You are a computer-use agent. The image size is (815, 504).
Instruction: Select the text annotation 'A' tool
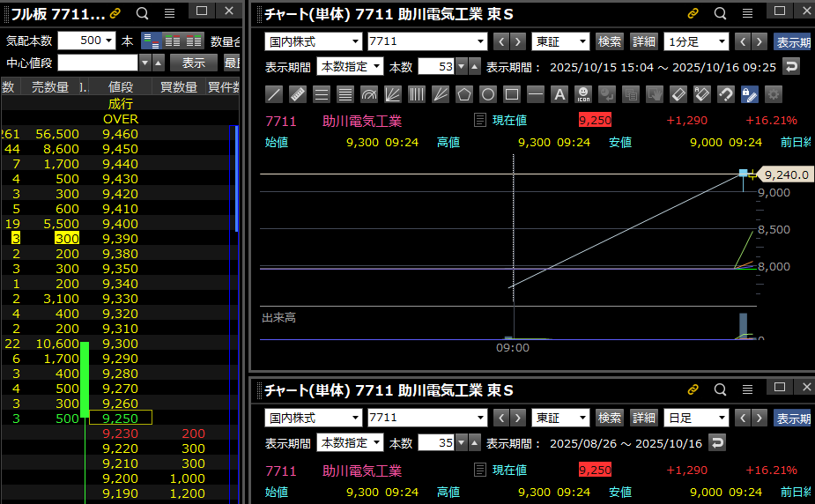(x=559, y=94)
